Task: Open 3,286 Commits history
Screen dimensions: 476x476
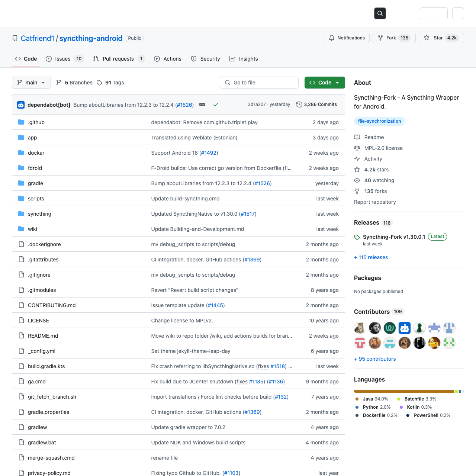Action: tap(317, 104)
